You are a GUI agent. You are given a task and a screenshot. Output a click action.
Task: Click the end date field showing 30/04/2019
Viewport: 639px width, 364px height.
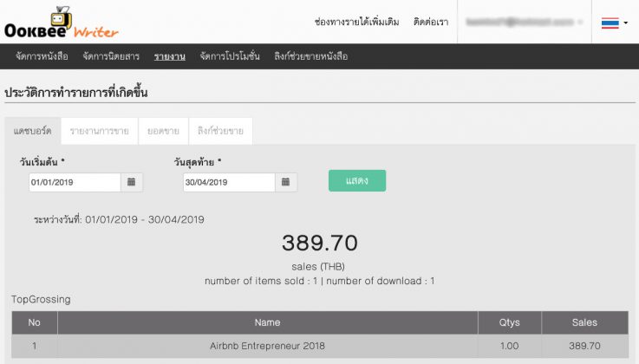click(x=228, y=182)
